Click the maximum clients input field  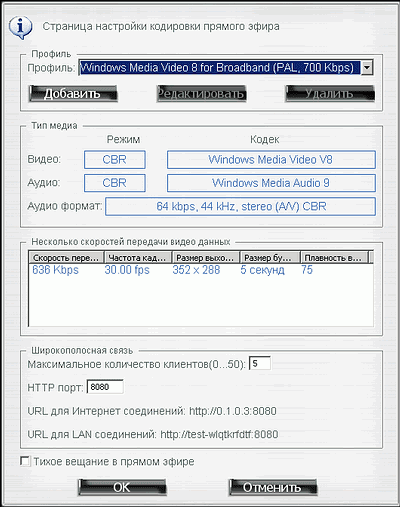(260, 363)
